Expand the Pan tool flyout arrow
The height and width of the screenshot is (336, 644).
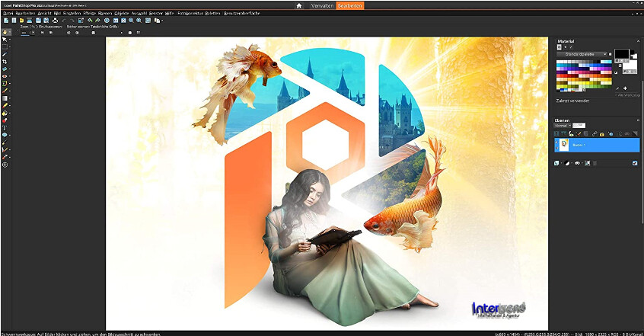coord(10,32)
